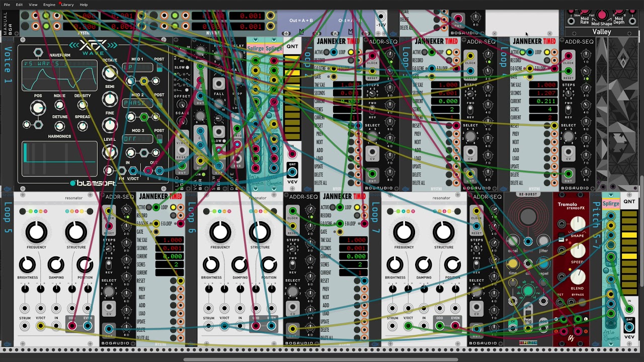
Task: Click the horizontal scrollbar at the bottom
Action: 321,359
